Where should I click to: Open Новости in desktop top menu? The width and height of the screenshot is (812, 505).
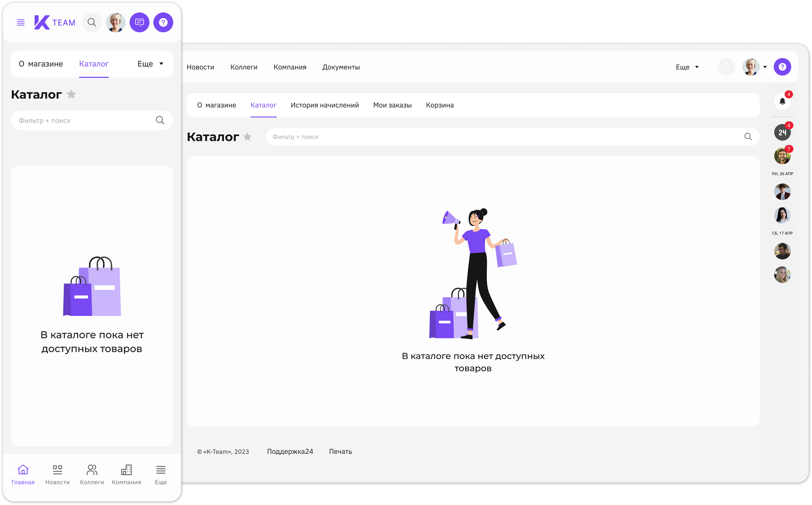pos(200,67)
